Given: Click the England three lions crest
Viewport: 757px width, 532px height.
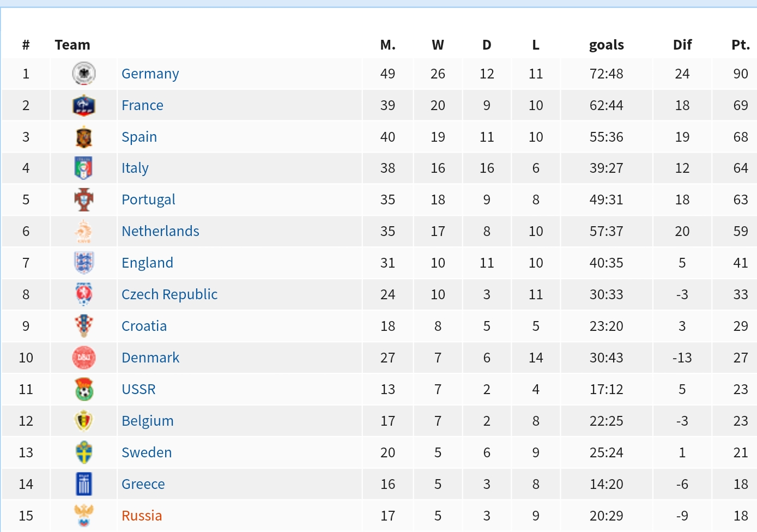Looking at the screenshot, I should tap(84, 263).
